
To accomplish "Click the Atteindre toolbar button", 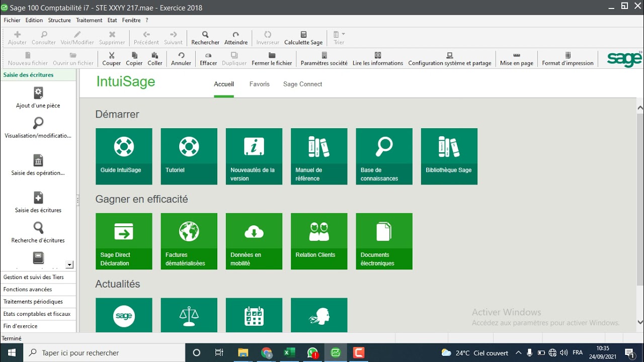I will [236, 38].
